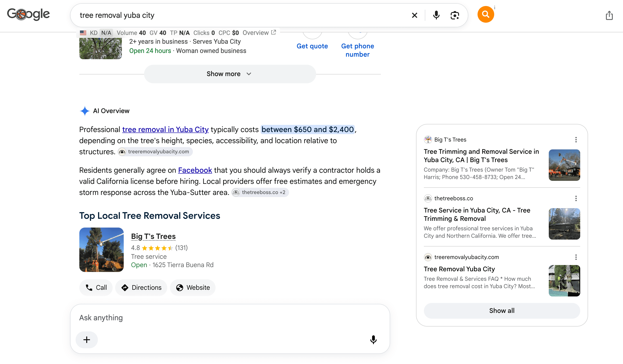Screen dimensions: 623x364
Task: Open Tree Service in Yuba City sidebar title
Action: 477,214
